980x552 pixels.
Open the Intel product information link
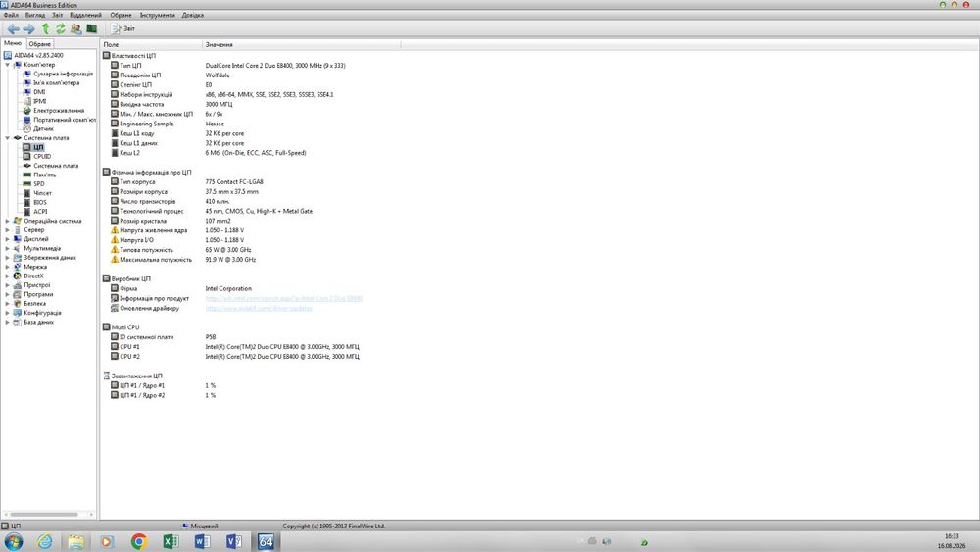[x=284, y=298]
